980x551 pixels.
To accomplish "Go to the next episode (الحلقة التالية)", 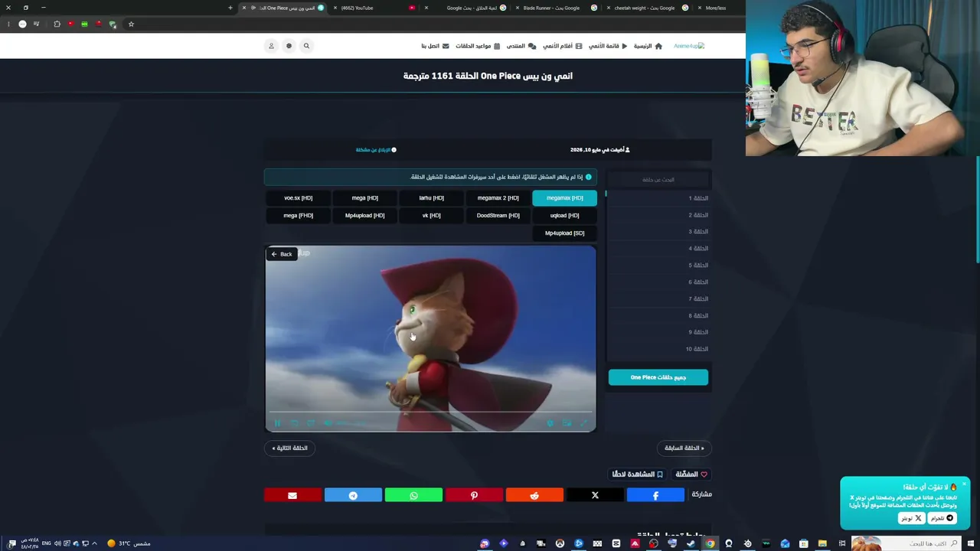I will [290, 448].
